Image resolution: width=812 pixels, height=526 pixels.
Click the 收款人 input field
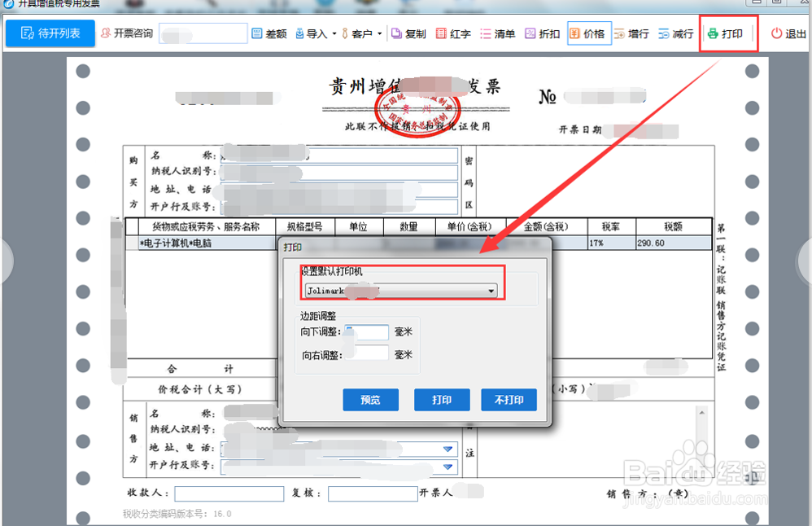[229, 493]
